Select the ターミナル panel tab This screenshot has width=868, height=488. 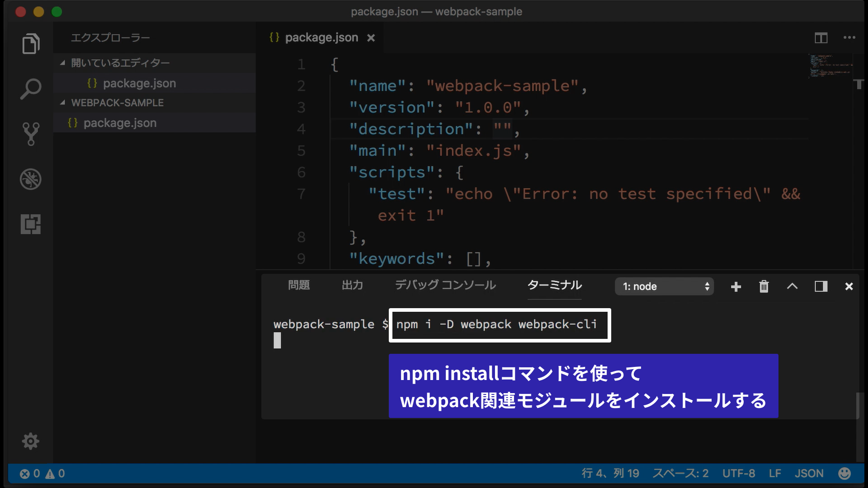555,285
